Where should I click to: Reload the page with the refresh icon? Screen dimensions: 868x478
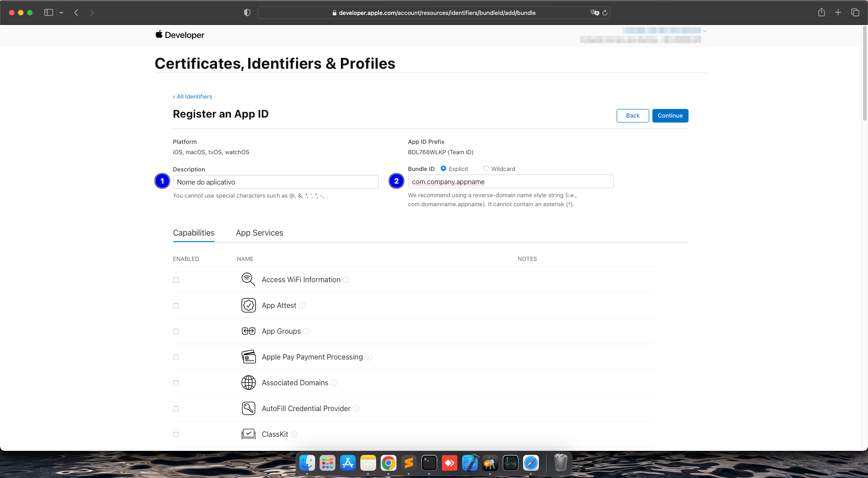(x=605, y=13)
